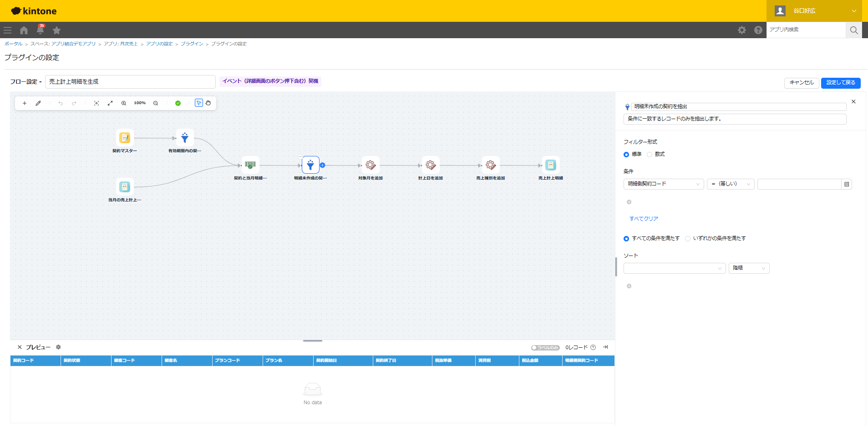Click the フロー設定 name input field
Screen dimensions: 868x426
point(130,82)
